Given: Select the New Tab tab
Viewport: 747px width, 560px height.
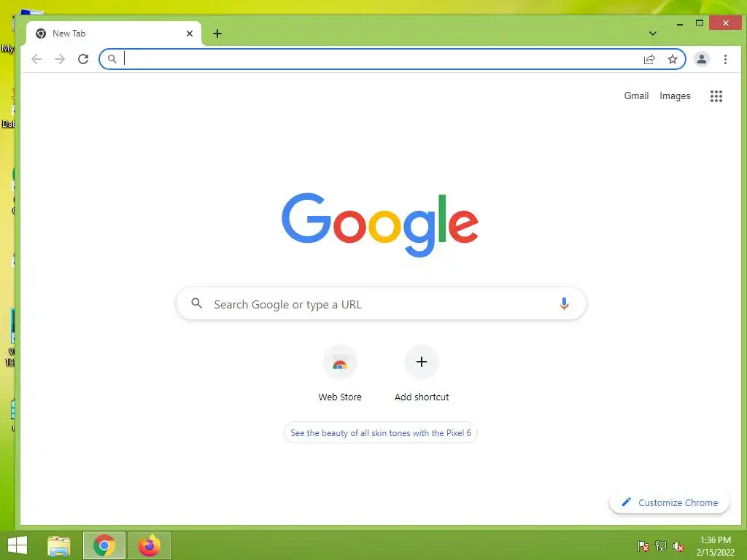Looking at the screenshot, I should pyautogui.click(x=114, y=34).
